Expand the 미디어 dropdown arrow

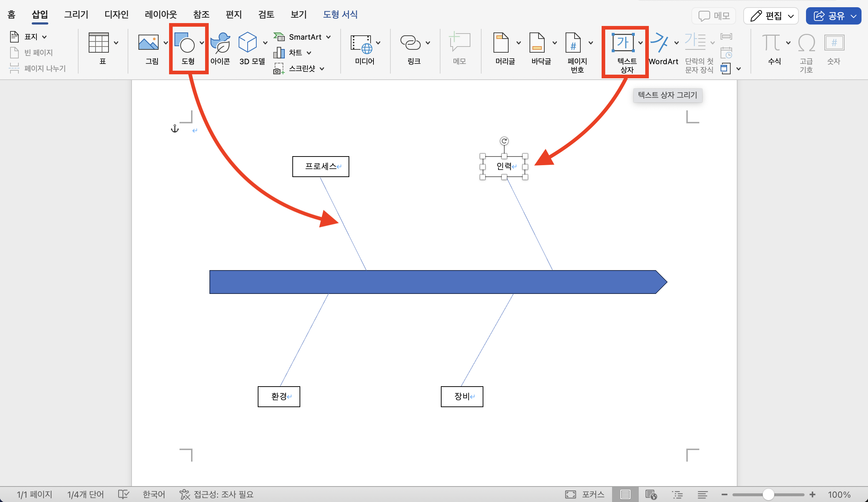pyautogui.click(x=378, y=43)
